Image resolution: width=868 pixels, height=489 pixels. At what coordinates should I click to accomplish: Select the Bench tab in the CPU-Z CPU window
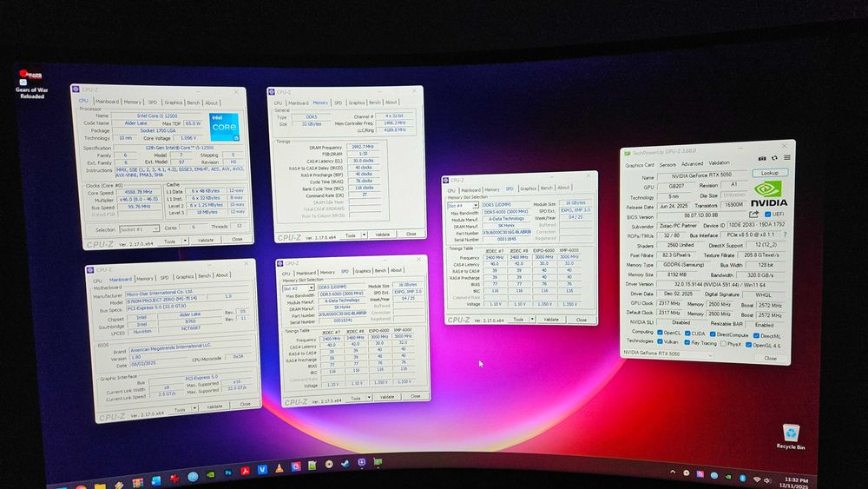click(194, 102)
